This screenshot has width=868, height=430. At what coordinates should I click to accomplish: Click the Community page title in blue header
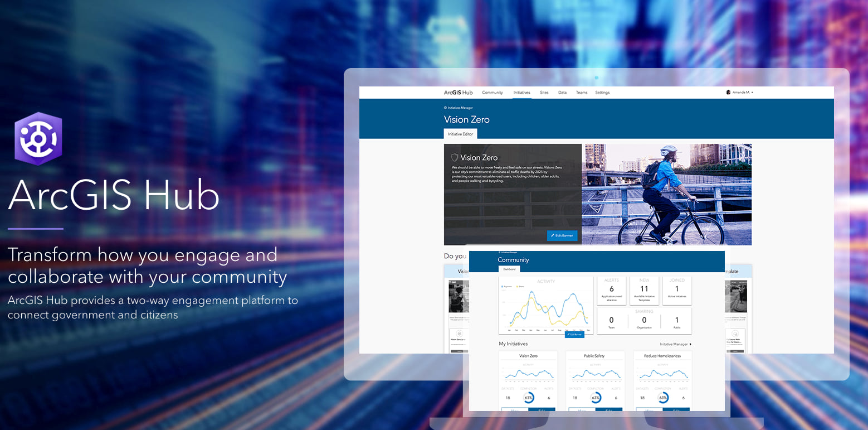(x=514, y=260)
